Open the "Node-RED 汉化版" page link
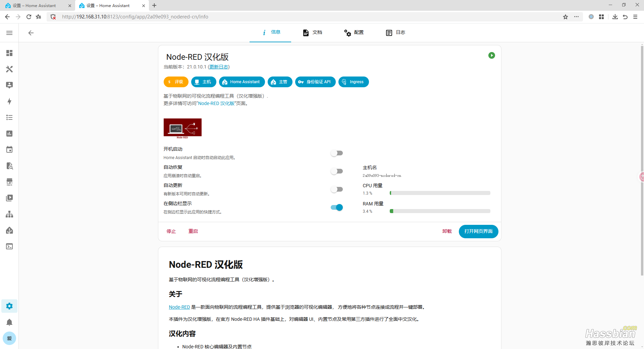644x349 pixels. tap(216, 103)
